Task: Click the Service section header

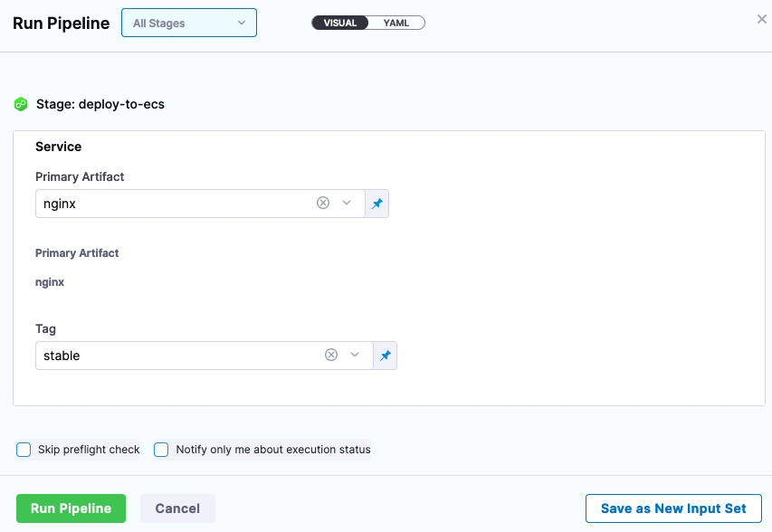Action: 59,147
